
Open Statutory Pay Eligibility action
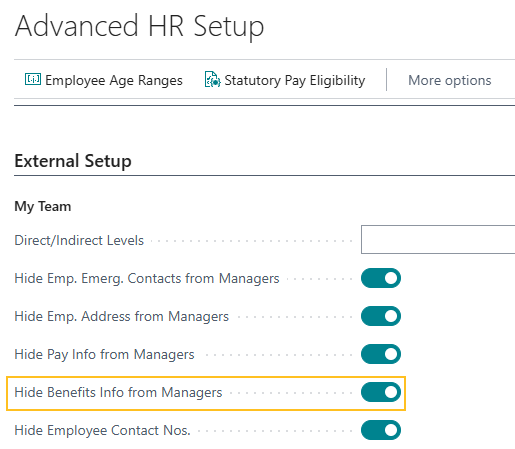tap(285, 80)
